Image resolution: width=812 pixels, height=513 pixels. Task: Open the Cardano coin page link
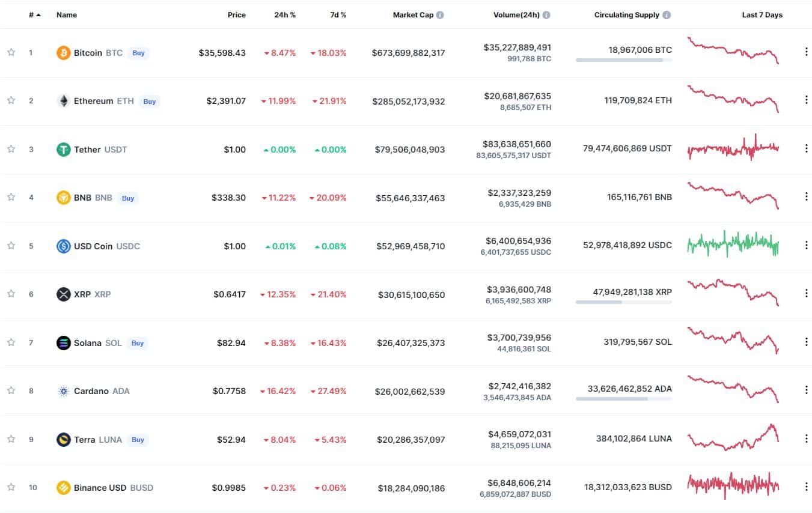click(102, 391)
